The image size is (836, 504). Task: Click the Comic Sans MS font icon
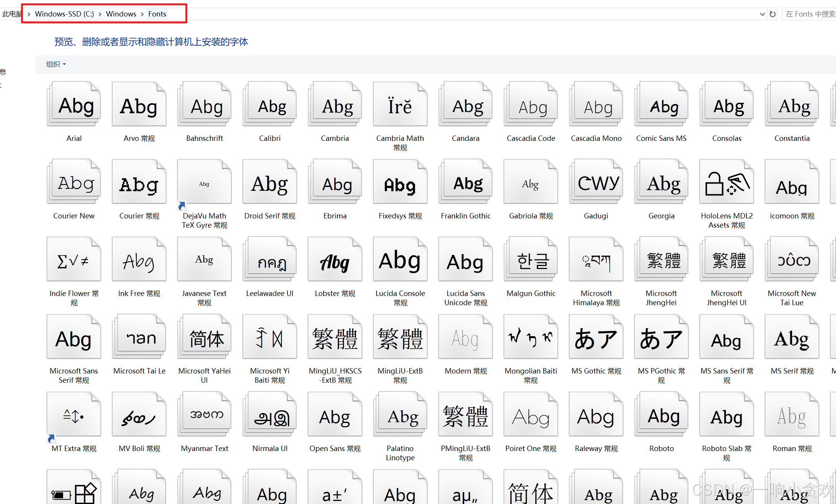tap(661, 104)
